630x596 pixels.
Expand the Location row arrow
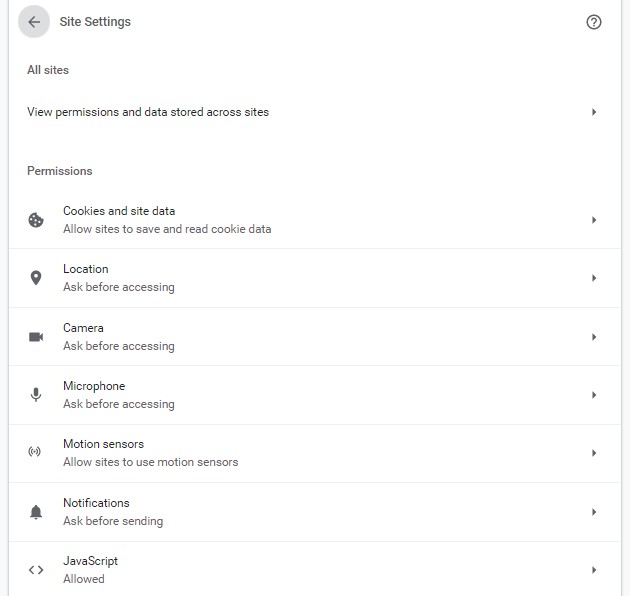click(x=594, y=278)
